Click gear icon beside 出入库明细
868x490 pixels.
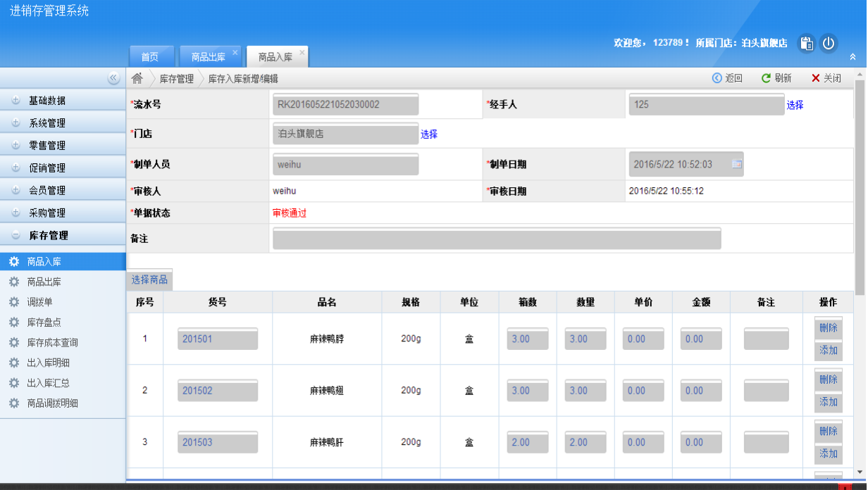[13, 363]
